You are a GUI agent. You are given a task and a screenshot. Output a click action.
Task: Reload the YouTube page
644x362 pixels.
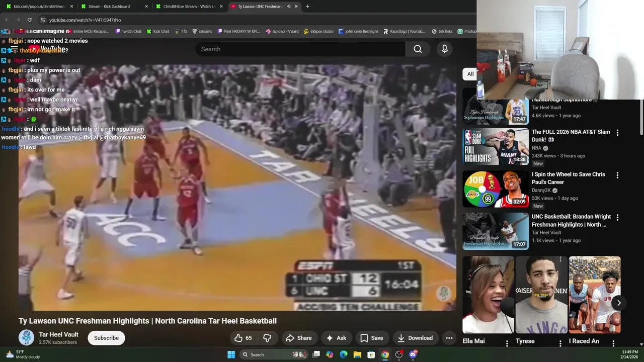pyautogui.click(x=29, y=20)
